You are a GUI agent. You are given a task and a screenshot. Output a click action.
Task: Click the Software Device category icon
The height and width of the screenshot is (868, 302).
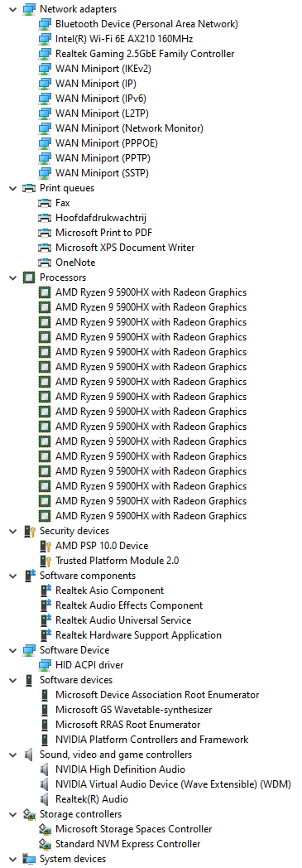click(29, 650)
